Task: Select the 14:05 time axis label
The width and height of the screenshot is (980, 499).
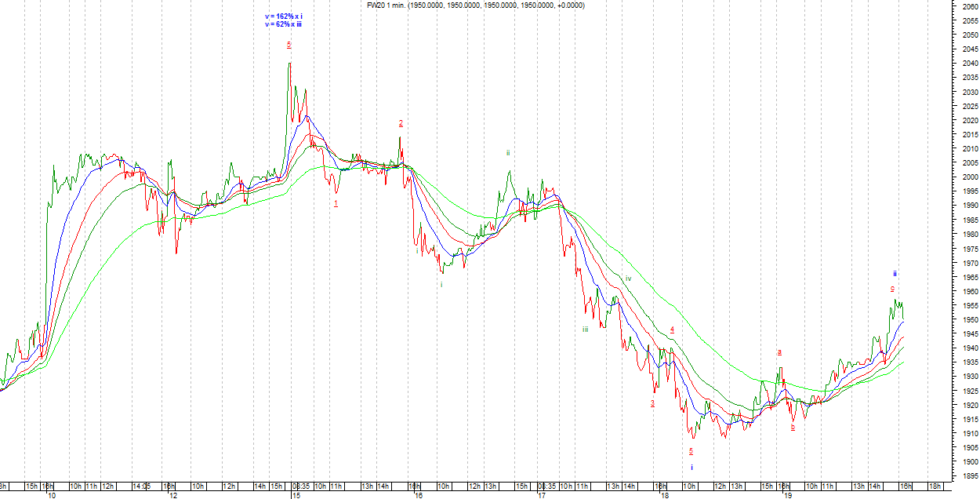Action: tap(141, 486)
